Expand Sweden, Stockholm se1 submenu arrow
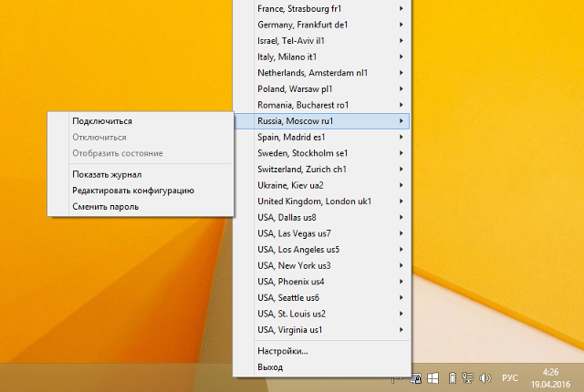 click(x=401, y=153)
